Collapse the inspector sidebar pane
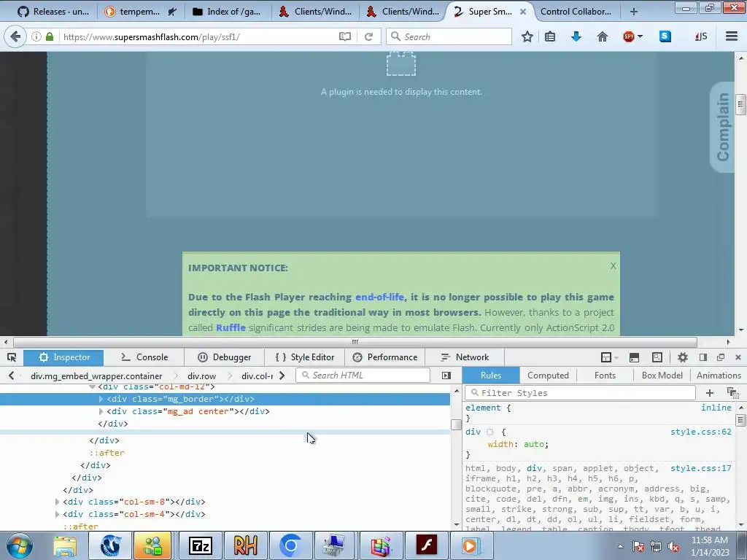747x560 pixels. coord(446,376)
